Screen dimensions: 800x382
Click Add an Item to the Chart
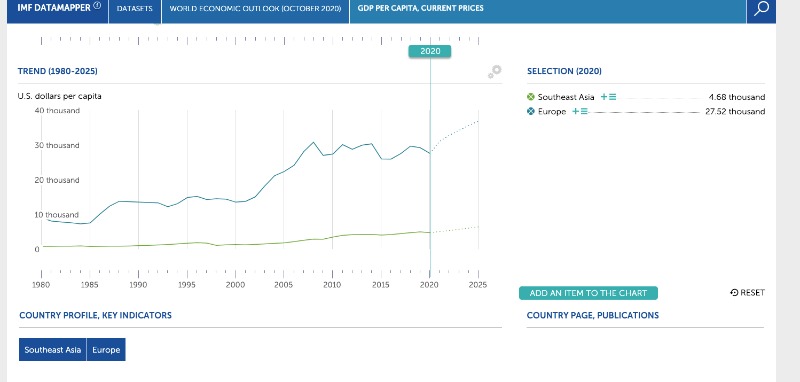tap(588, 293)
